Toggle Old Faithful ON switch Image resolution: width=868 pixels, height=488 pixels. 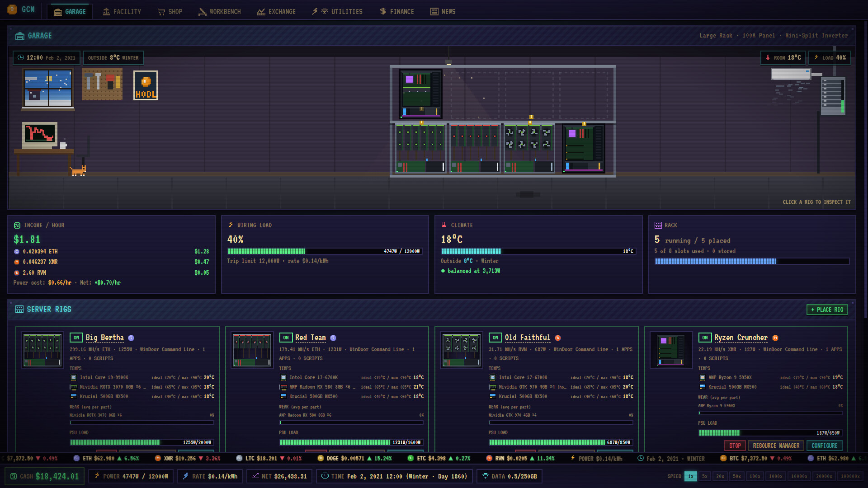tap(495, 338)
